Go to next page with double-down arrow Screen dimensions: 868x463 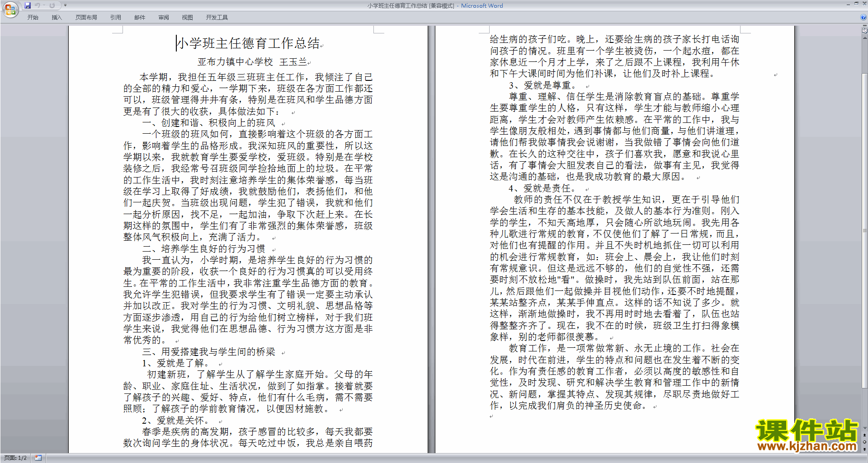865,449
